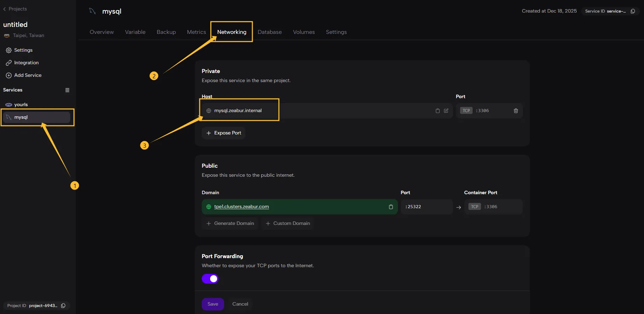Viewport: 644px width, 314px height.
Task: Open the tpe1.clusters.zeabur.com link
Action: point(241,207)
